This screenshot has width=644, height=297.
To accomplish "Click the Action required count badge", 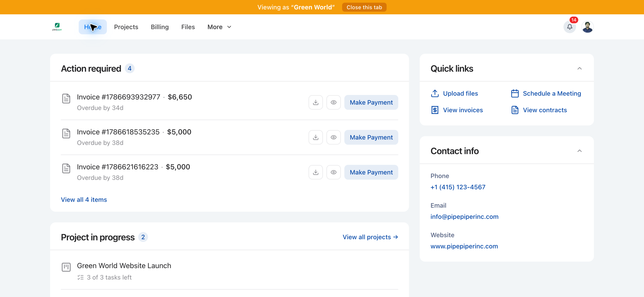I will [130, 69].
